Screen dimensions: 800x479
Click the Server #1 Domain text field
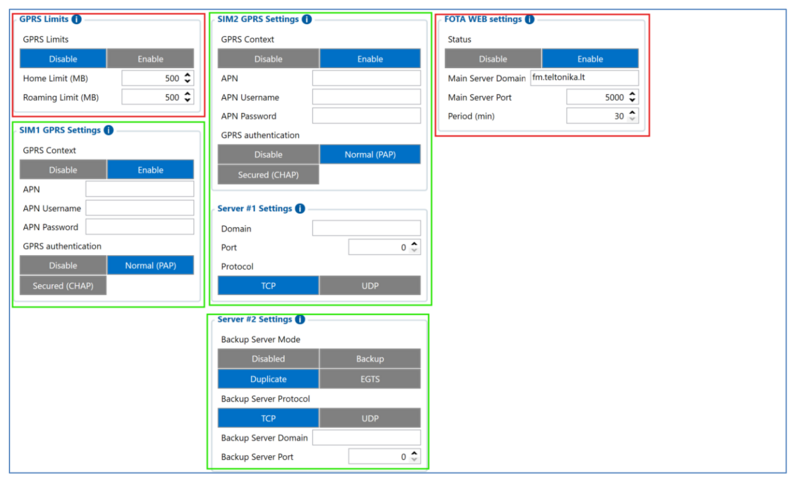tap(366, 229)
